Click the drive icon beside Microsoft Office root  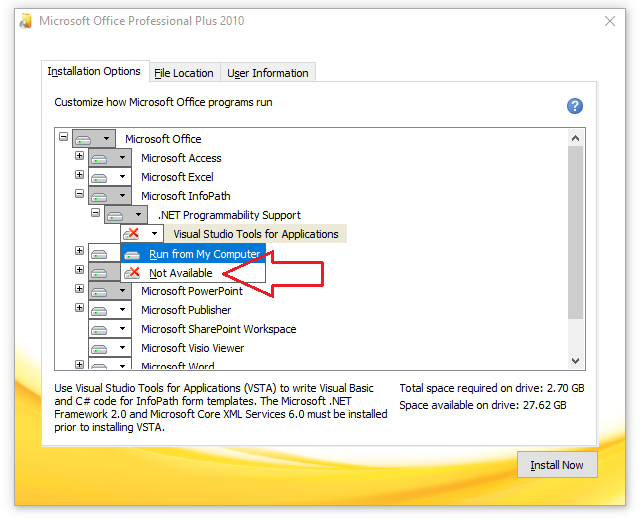[x=83, y=139]
